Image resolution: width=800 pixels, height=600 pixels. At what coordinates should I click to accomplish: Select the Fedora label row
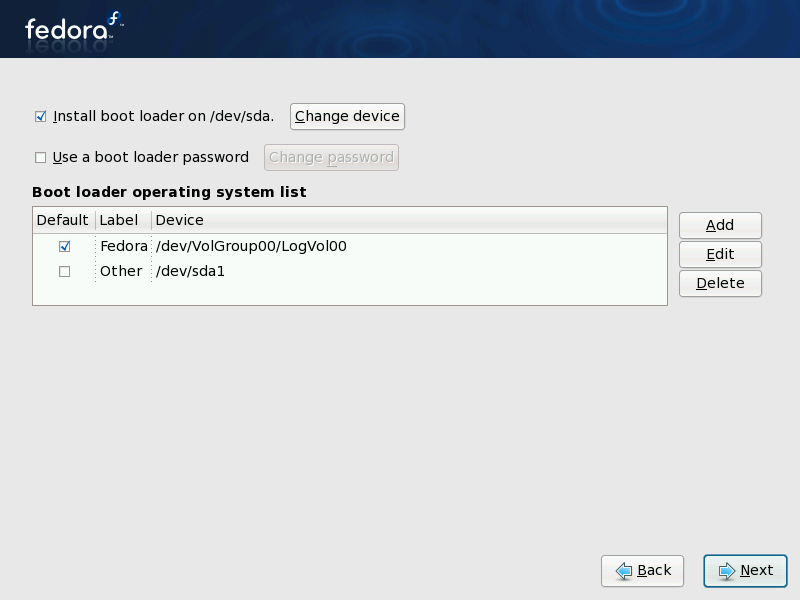(124, 246)
